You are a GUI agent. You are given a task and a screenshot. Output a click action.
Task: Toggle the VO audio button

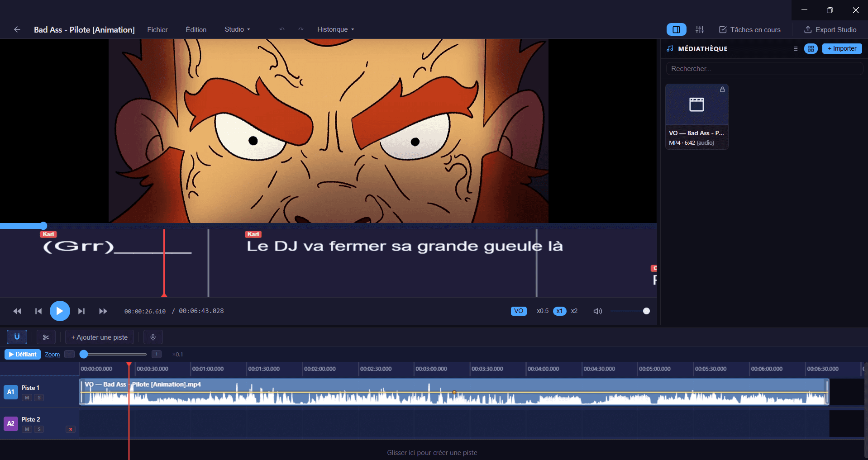(519, 311)
